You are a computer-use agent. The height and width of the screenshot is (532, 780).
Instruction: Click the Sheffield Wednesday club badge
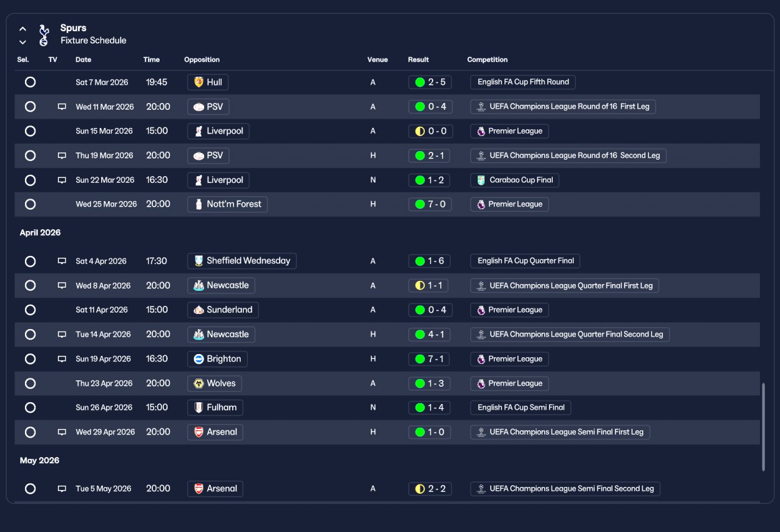[x=198, y=261]
